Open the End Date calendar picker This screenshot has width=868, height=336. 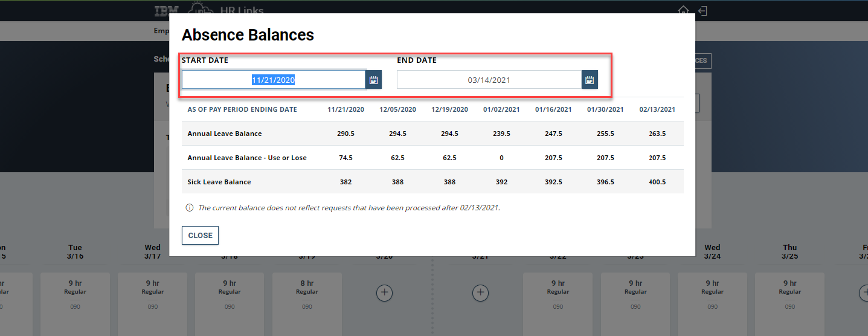click(x=590, y=80)
